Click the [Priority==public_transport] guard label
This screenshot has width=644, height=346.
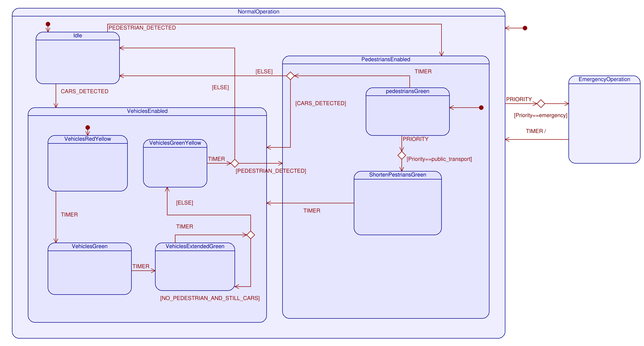pos(439,159)
